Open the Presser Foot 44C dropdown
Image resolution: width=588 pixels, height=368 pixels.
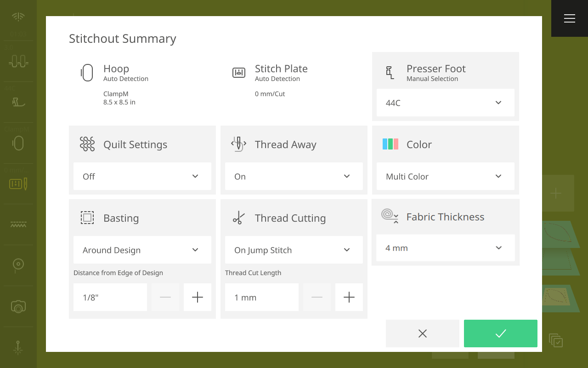tap(445, 103)
